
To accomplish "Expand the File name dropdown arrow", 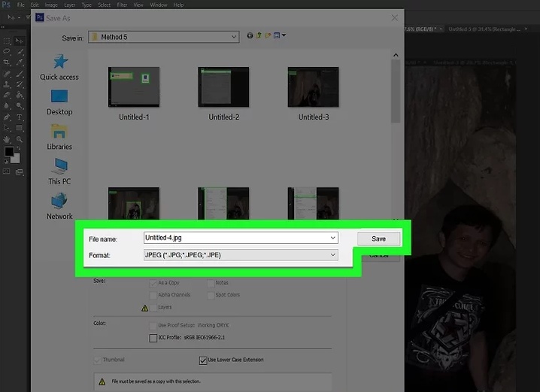I will (332, 238).
